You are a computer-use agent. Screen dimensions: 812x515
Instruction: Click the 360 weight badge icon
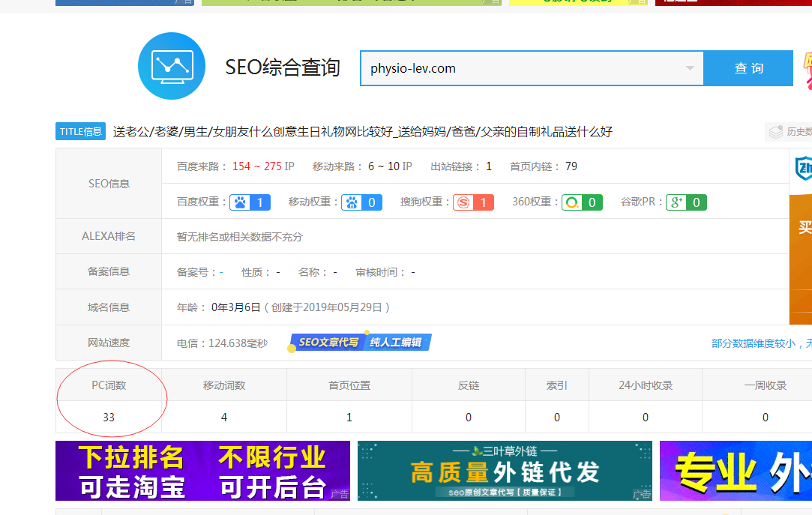(x=582, y=202)
